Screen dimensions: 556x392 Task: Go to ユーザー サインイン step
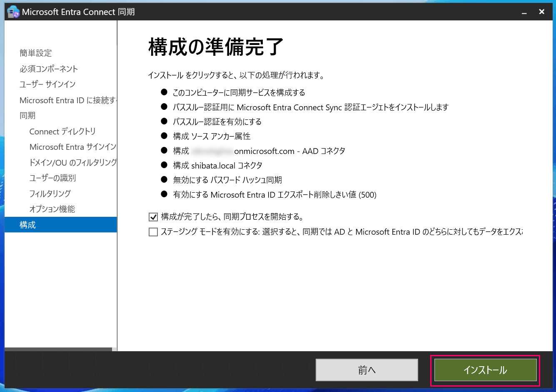[x=47, y=84]
